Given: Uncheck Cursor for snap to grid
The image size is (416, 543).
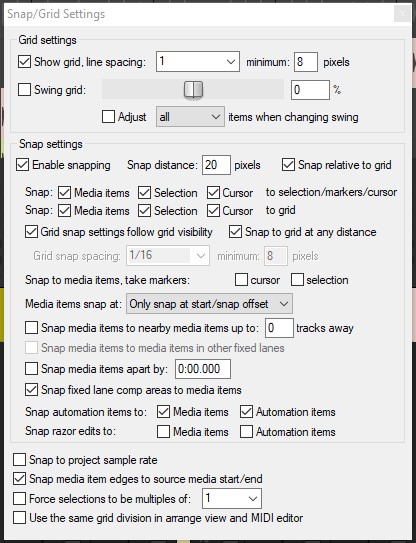Looking at the screenshot, I should point(213,211).
